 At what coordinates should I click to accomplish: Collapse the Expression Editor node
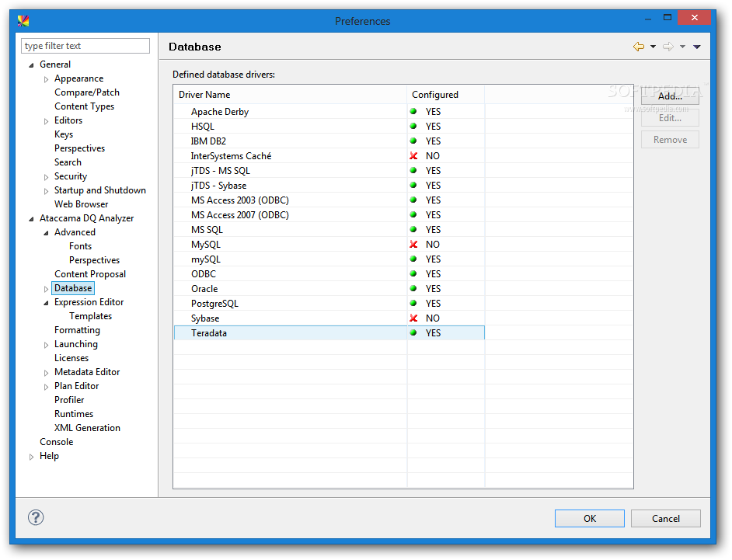click(x=46, y=303)
